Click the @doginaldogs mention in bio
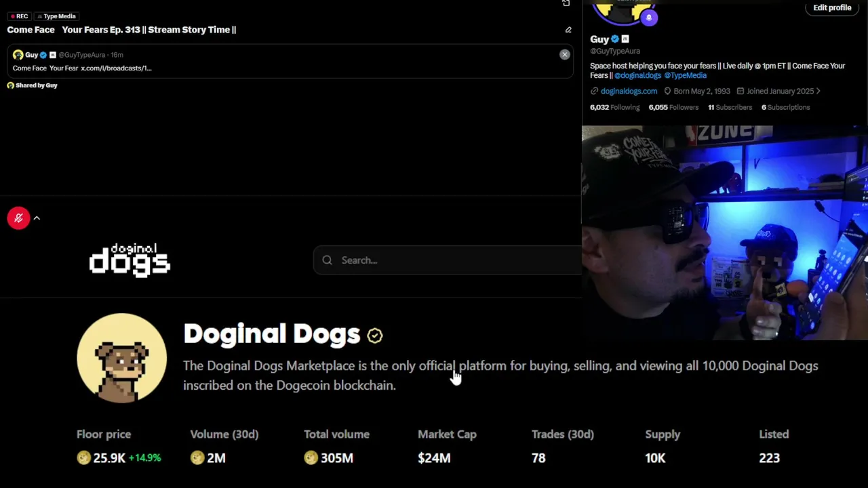The height and width of the screenshot is (488, 868). [x=637, y=75]
